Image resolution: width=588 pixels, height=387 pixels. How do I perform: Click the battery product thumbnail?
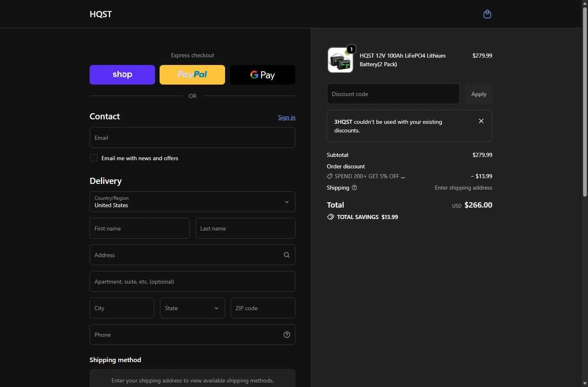tap(340, 60)
